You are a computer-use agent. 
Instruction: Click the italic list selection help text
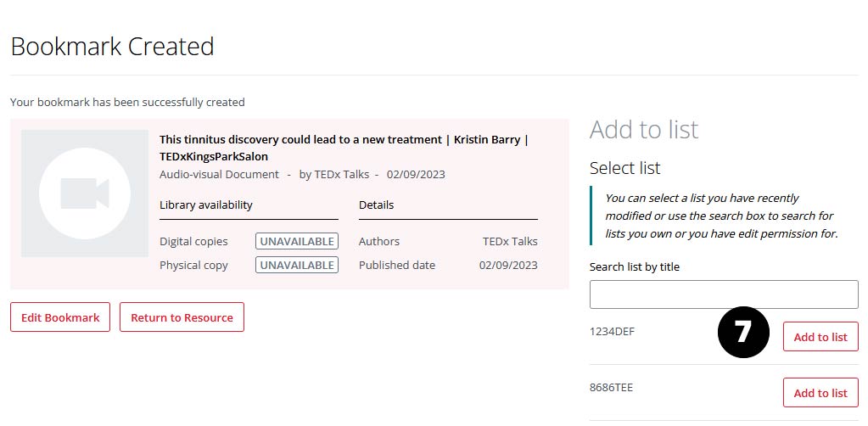click(x=720, y=216)
